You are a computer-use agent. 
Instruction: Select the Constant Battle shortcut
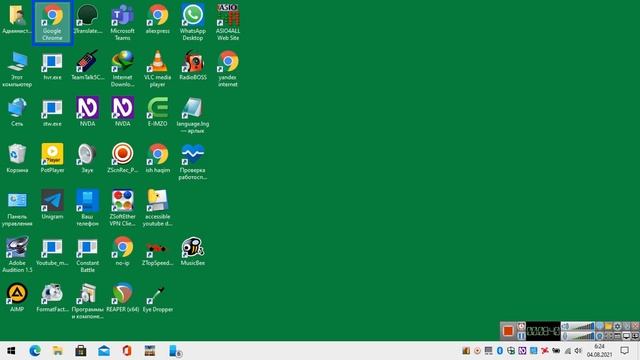coord(87,255)
